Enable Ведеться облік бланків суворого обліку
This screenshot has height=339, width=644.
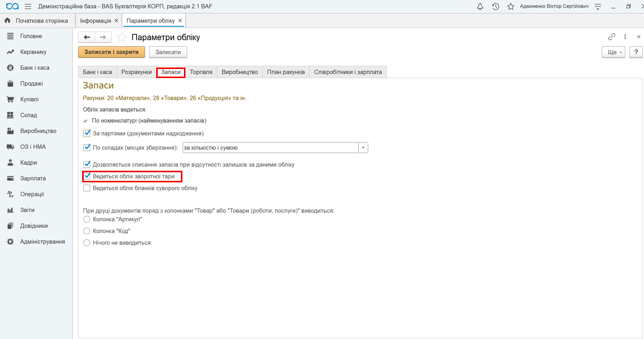[x=87, y=188]
